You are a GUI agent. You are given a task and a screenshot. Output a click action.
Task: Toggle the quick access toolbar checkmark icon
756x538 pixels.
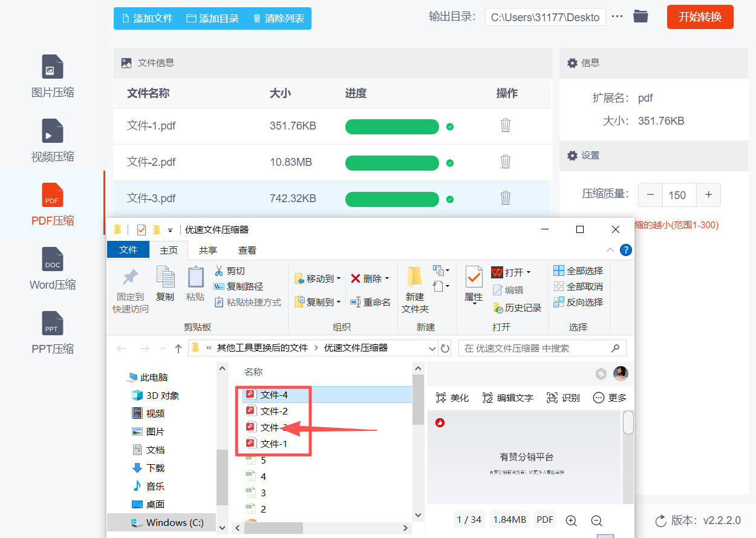point(141,230)
